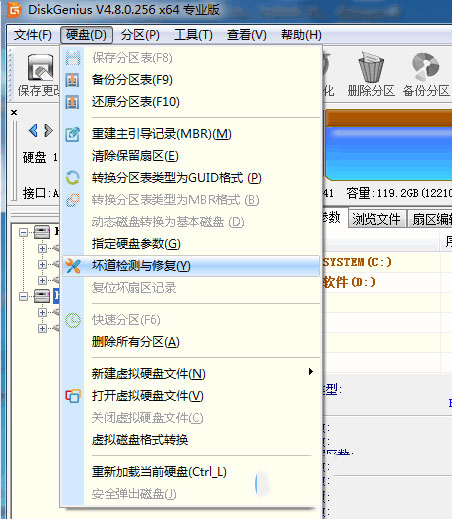Image resolution: width=452 pixels, height=519 pixels.
Task: Select the SYSTEM (C:) partition row
Action: (387, 262)
